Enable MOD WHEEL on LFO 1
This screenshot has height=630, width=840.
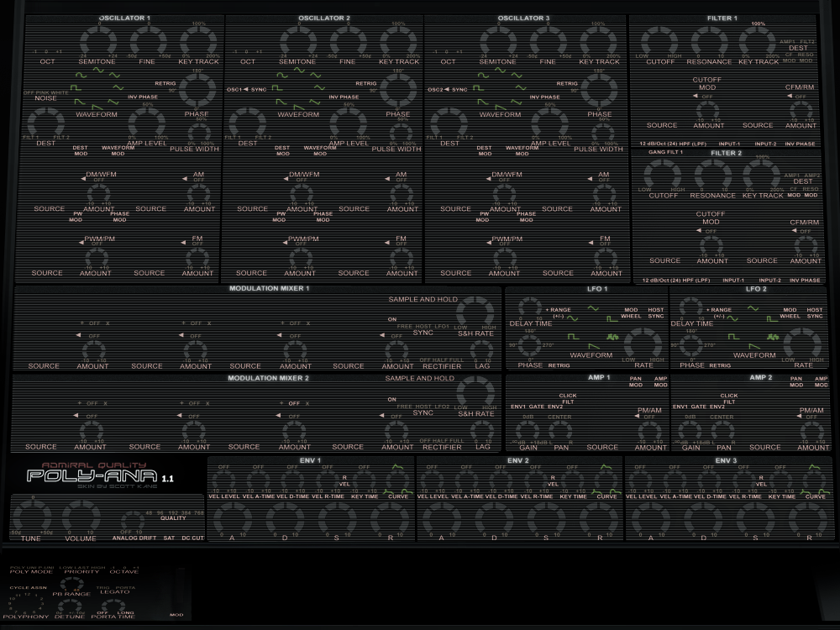click(x=631, y=312)
